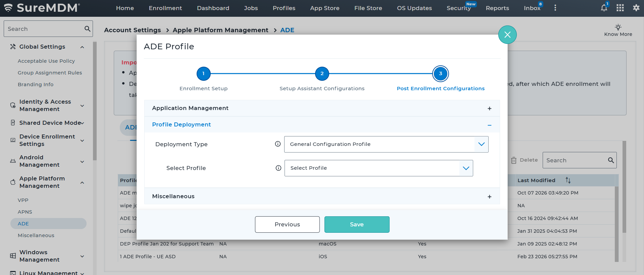Go to step 1 Enrollment Setup
Image resolution: width=644 pixels, height=275 pixels.
click(x=203, y=74)
